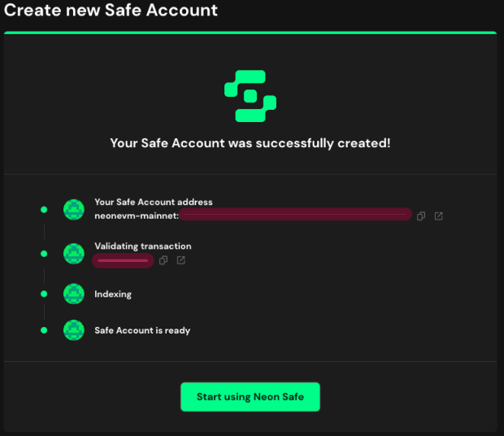The width and height of the screenshot is (504, 436).
Task: Click the Validating transaction step dot
Action: pos(44,254)
